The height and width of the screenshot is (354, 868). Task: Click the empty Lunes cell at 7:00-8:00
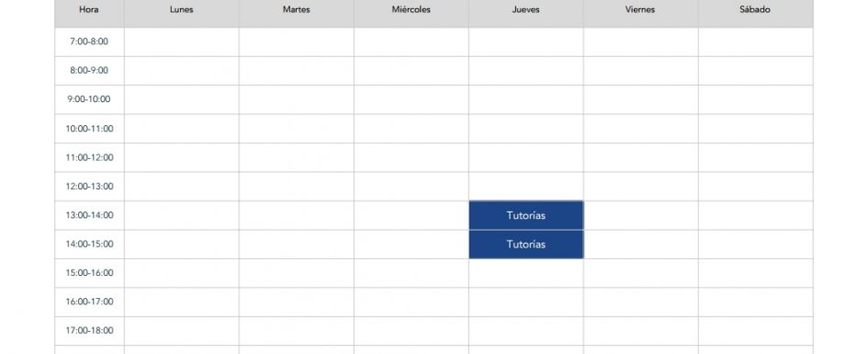[182, 41]
